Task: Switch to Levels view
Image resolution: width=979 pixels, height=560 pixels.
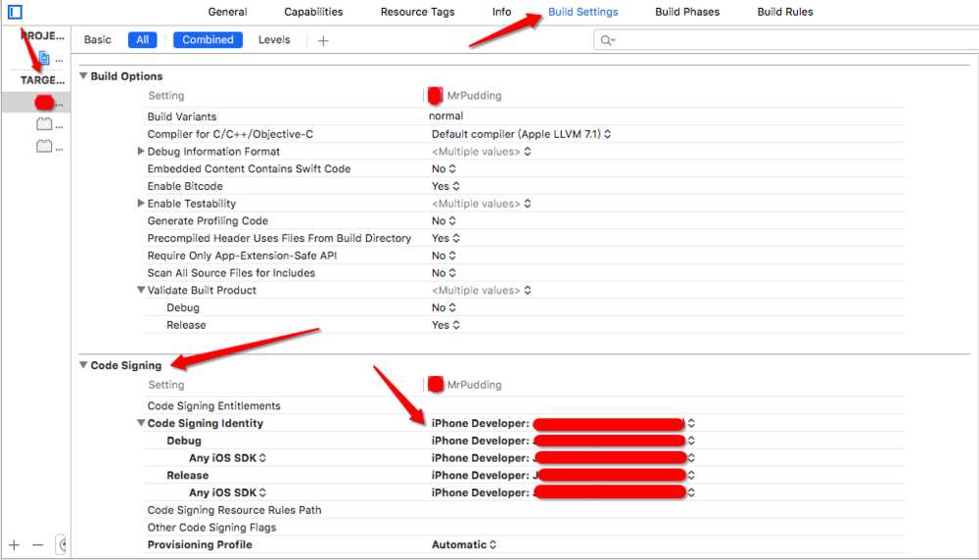Action: coord(274,40)
